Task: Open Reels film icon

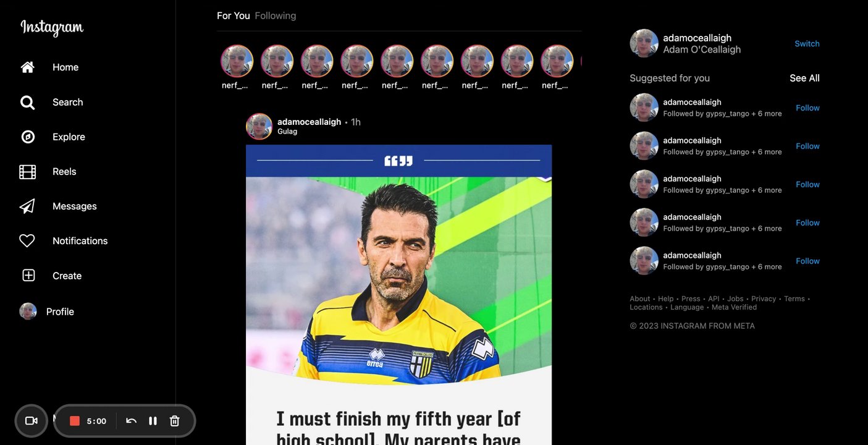Action: [28, 171]
